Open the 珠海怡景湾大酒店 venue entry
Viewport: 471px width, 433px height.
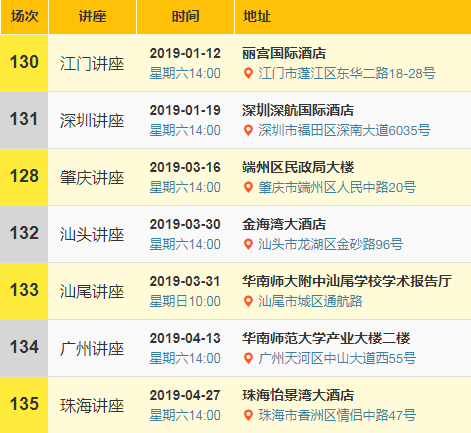click(x=298, y=395)
